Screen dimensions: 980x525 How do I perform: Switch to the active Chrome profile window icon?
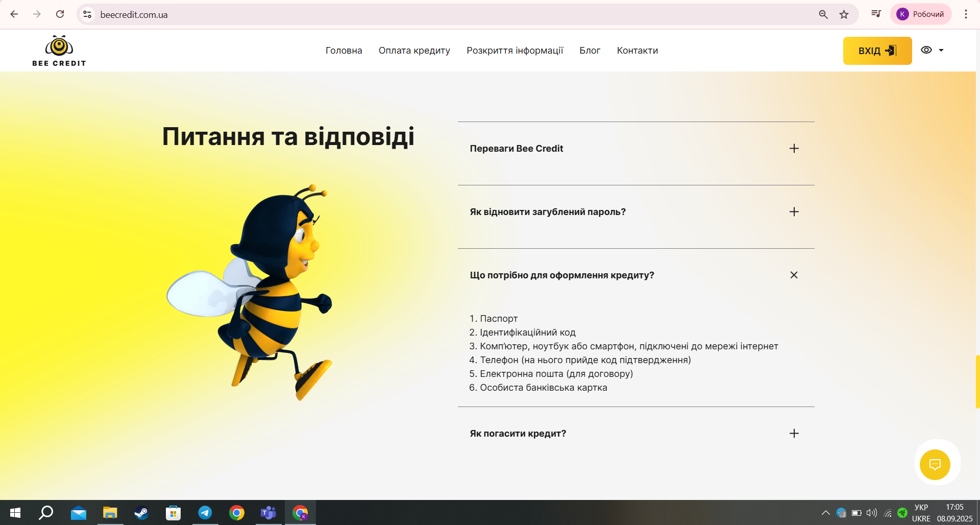[x=300, y=513]
